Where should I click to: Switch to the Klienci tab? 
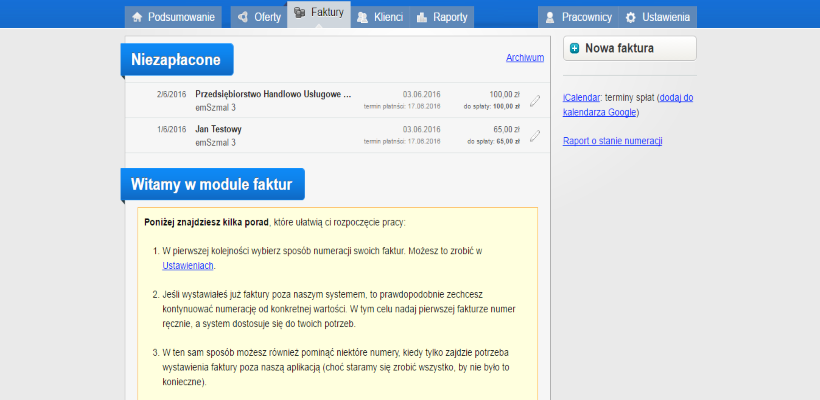tap(387, 18)
